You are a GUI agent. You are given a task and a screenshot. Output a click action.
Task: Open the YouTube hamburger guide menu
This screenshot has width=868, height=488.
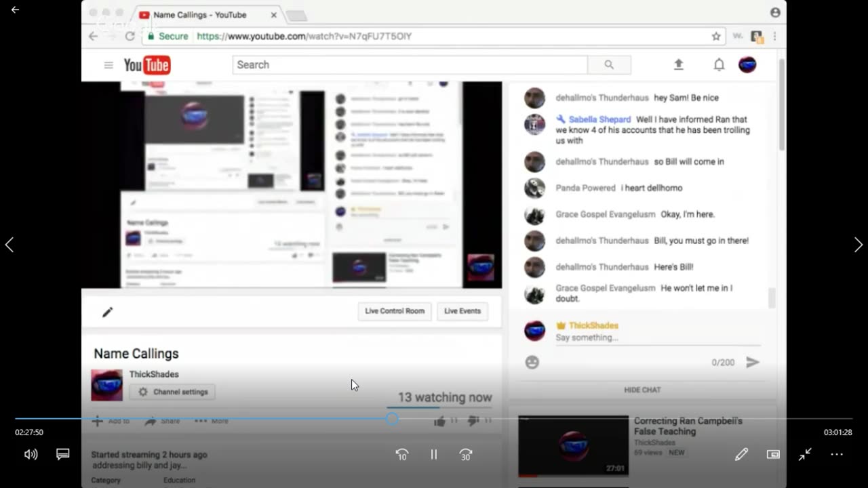point(108,65)
